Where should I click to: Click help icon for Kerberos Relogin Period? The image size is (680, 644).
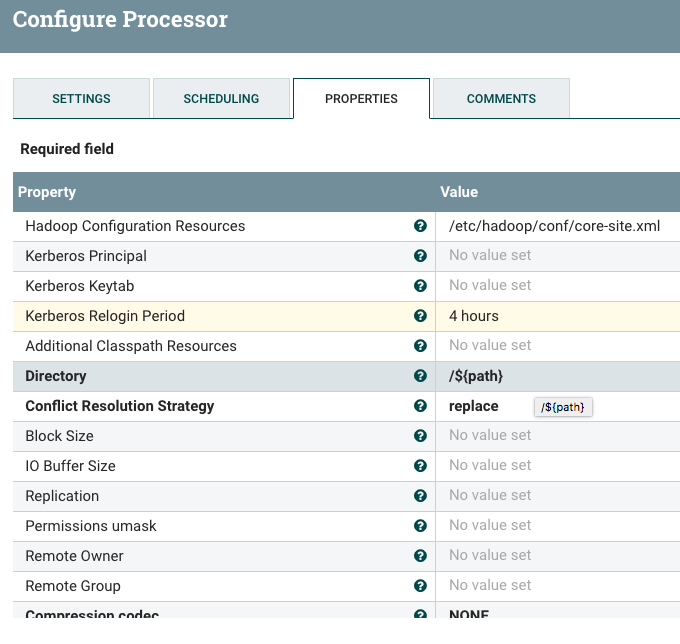pos(421,316)
